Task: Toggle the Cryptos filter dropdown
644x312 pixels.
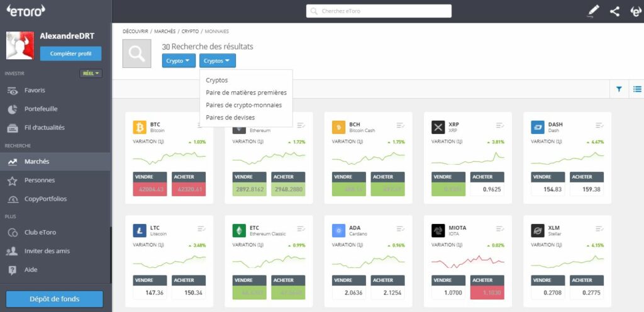Action: coord(218,61)
